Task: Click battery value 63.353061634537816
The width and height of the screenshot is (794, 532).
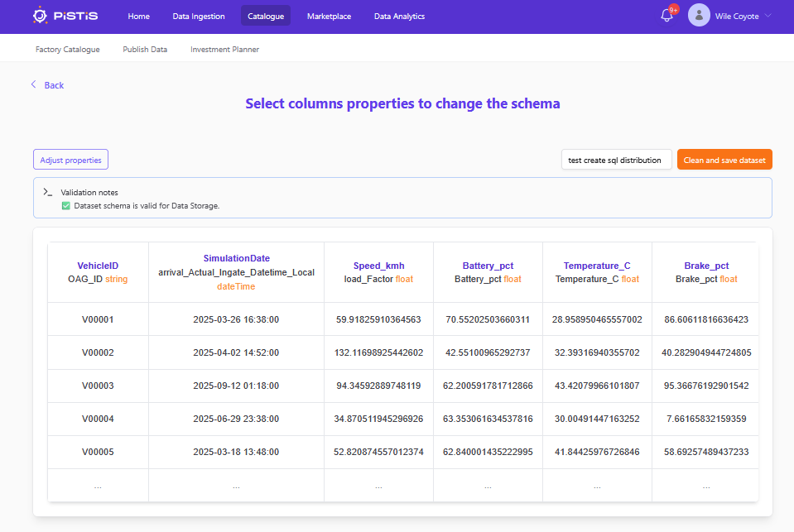Action: (488, 419)
